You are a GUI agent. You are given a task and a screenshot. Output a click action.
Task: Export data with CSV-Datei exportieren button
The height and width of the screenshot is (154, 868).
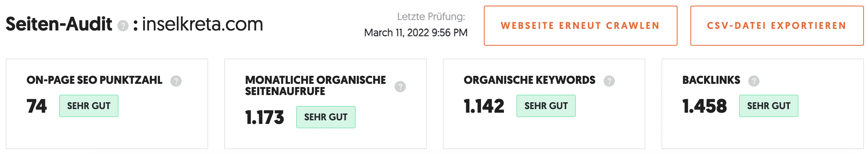pos(777,26)
